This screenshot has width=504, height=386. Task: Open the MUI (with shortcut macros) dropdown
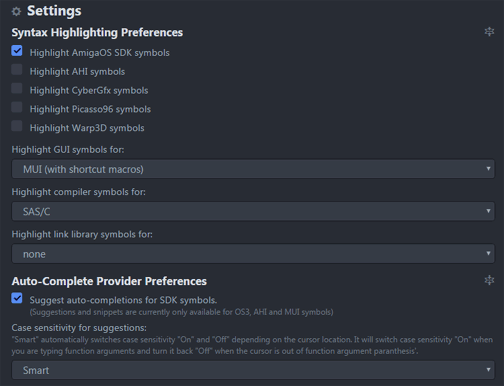coord(253,169)
